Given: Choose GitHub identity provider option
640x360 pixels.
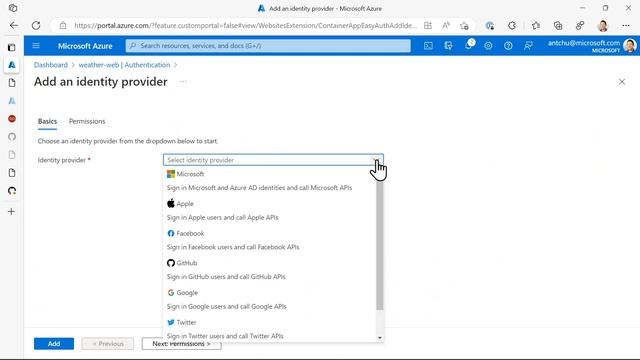Looking at the screenshot, I should (269, 270).
